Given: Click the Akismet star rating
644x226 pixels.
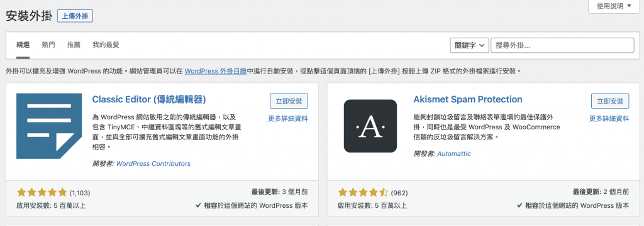Looking at the screenshot, I should click(363, 192).
